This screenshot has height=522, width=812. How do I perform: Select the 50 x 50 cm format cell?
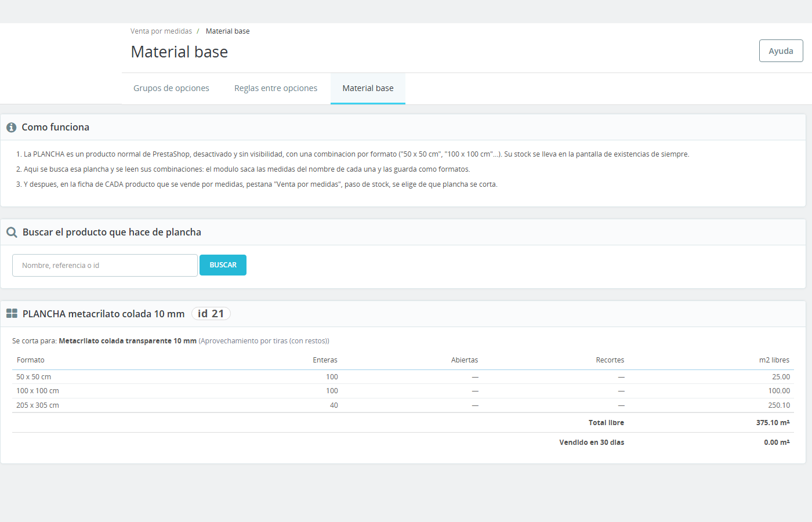tap(34, 377)
